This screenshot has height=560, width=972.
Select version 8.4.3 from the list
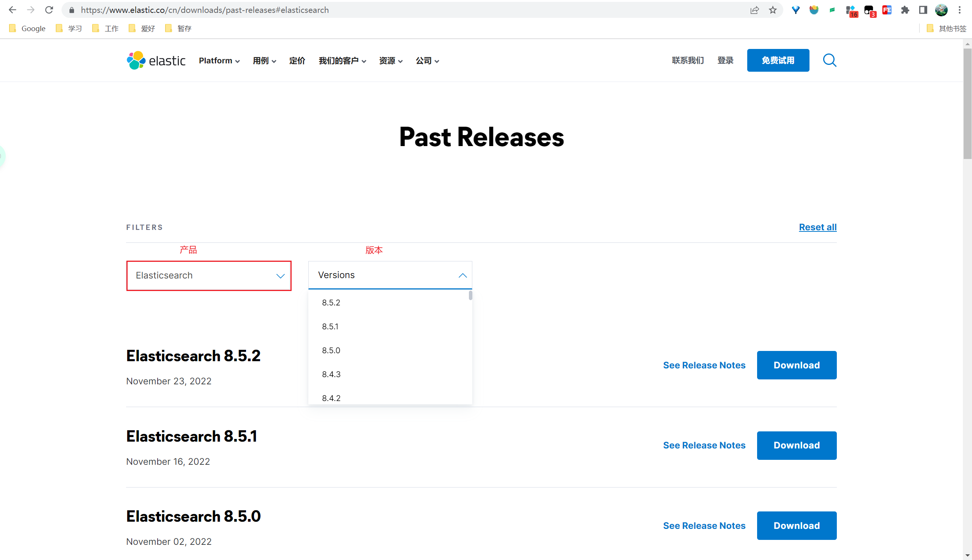(331, 374)
